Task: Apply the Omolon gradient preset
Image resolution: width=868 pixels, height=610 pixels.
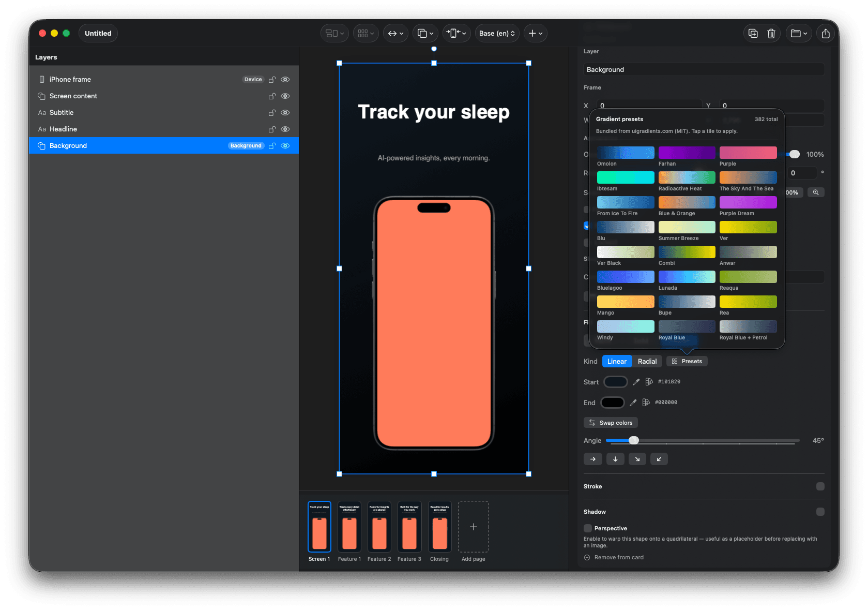Action: [626, 153]
